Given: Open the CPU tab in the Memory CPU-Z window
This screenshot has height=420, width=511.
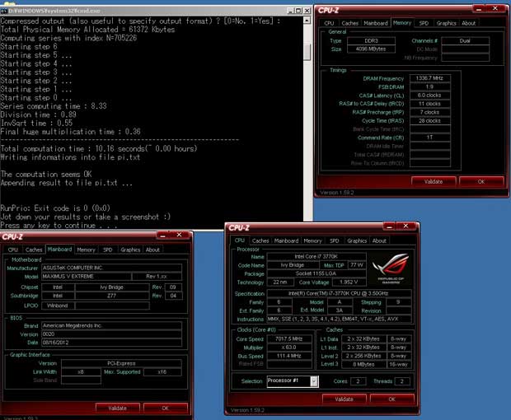Looking at the screenshot, I should pos(329,23).
